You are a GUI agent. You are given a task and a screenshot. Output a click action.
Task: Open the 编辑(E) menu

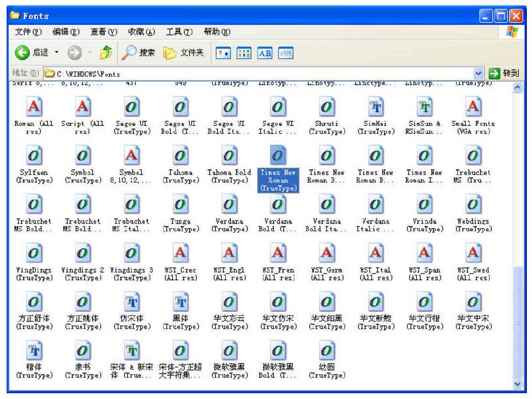[66, 32]
